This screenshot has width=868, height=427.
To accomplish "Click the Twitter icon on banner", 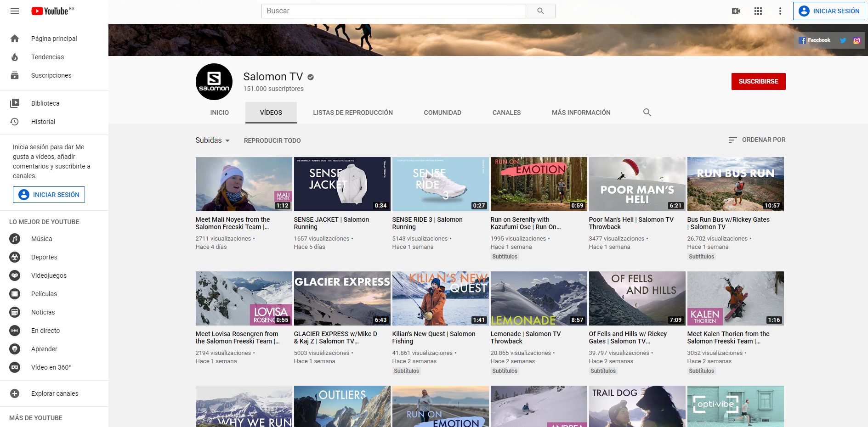I will 843,40.
